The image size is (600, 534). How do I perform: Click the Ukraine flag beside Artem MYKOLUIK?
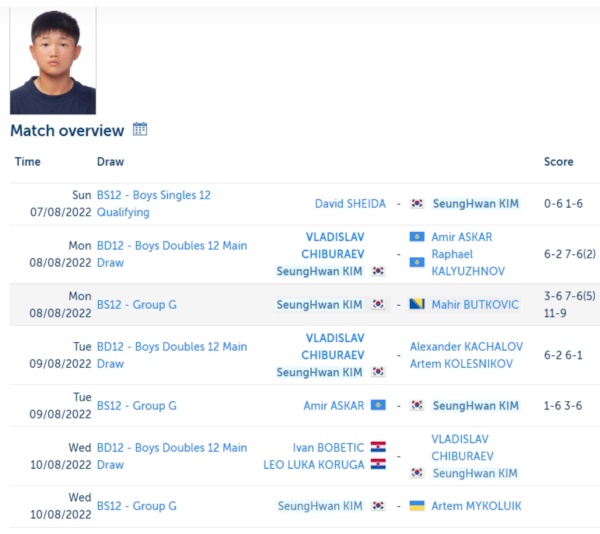[x=417, y=506]
